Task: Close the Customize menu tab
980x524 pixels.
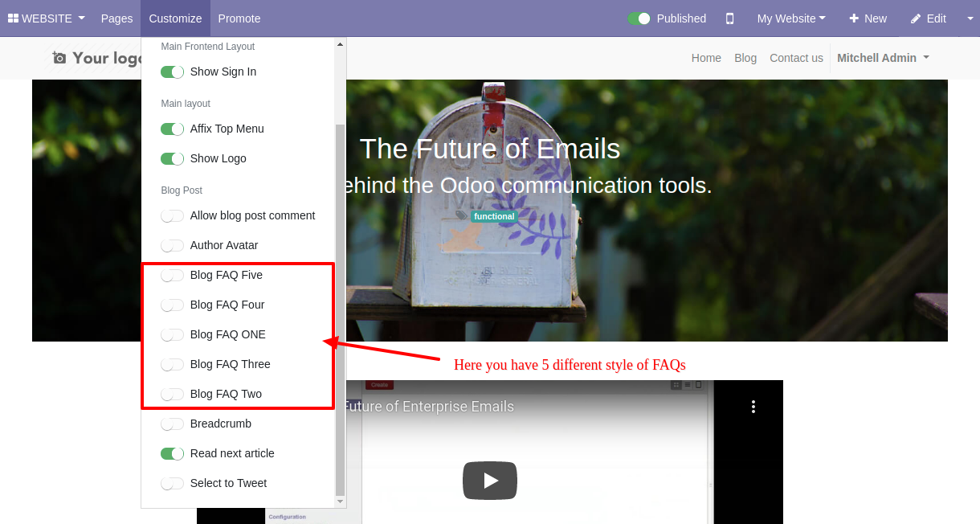Action: pyautogui.click(x=175, y=18)
